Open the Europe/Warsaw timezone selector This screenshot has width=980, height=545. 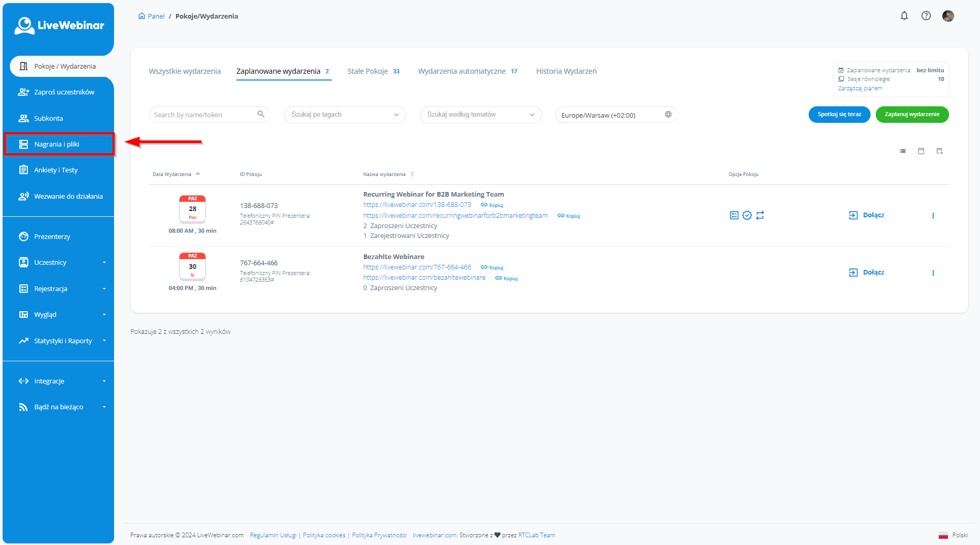(616, 115)
